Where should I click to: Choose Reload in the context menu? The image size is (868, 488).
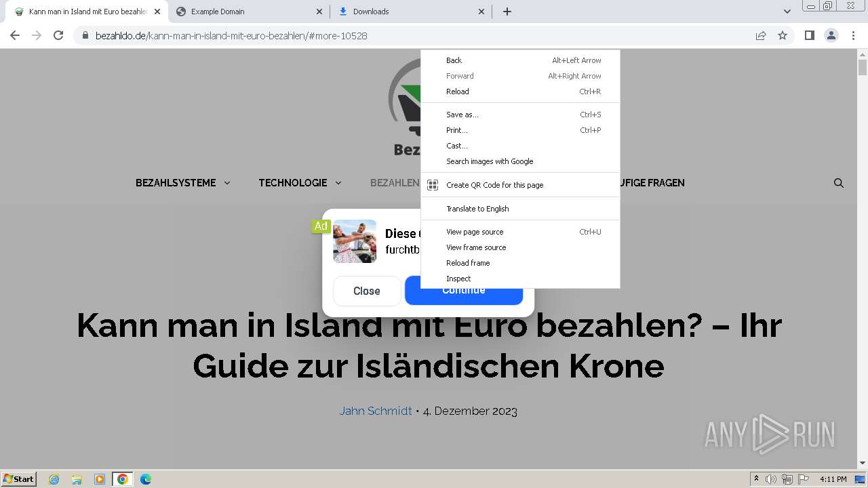[520, 91]
